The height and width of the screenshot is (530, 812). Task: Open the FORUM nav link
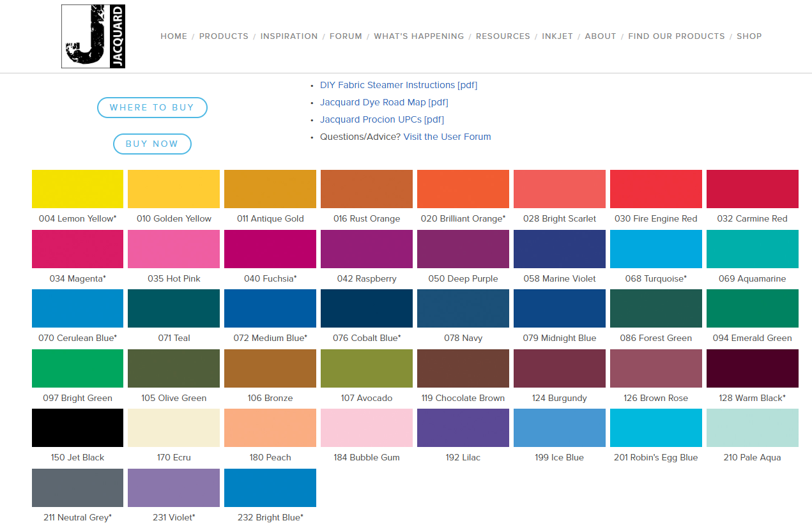point(346,36)
